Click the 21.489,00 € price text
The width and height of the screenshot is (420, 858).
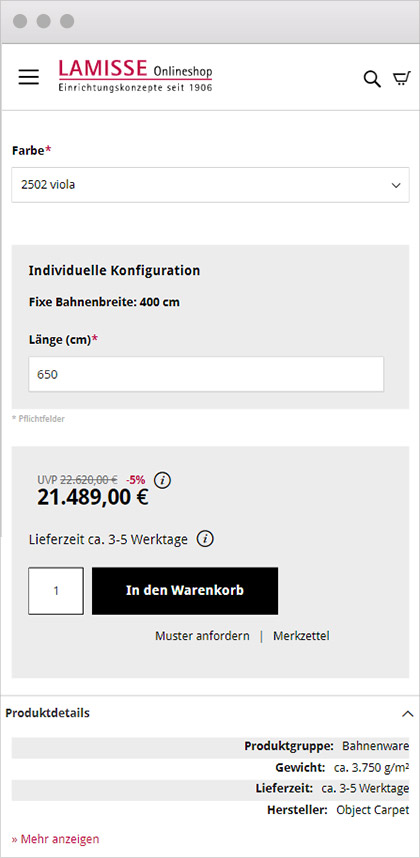point(92,497)
